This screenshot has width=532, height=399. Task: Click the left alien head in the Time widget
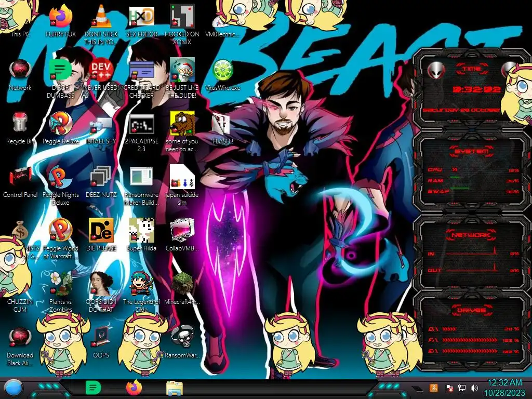[436, 70]
